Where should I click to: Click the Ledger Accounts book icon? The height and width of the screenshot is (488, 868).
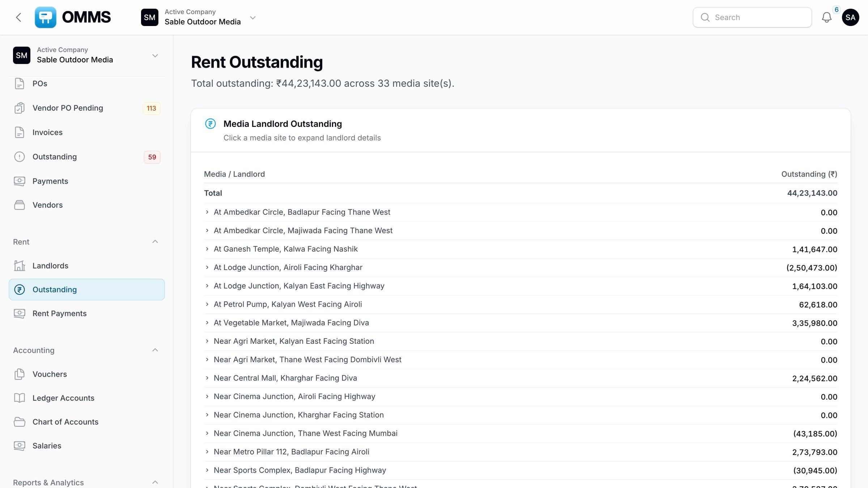(20, 398)
